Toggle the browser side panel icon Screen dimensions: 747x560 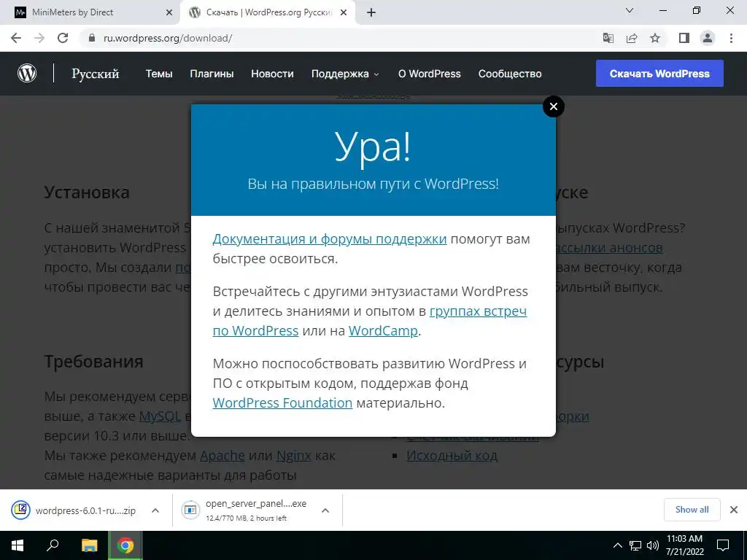684,38
